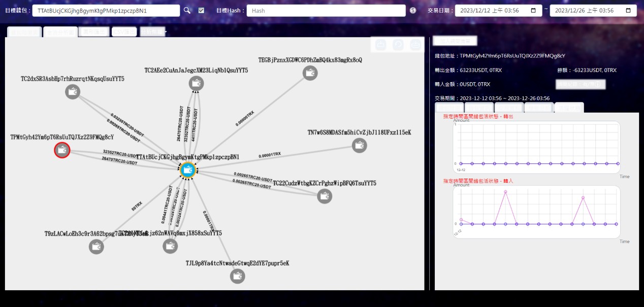Image resolution: width=644 pixels, height=307 pixels.
Task: Open the dropdown with caret right of CSV匯出
Action: point(153,31)
